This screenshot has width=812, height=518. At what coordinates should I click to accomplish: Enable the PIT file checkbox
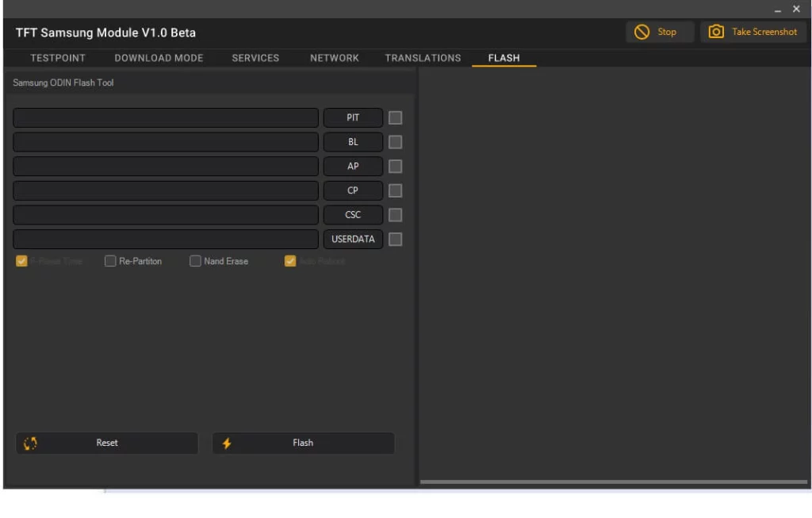coord(395,117)
